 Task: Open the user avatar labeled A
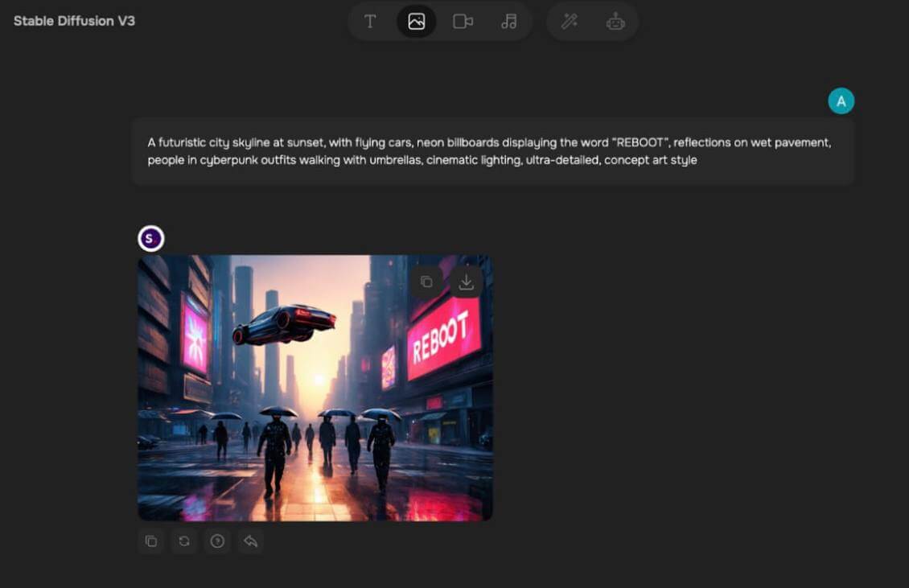point(841,101)
